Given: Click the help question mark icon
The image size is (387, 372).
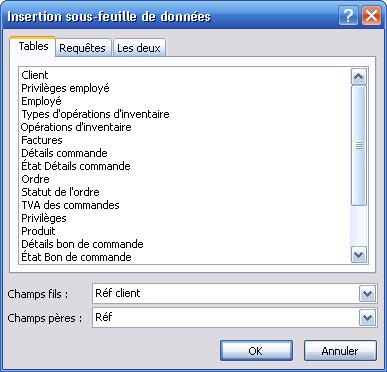Looking at the screenshot, I should coord(348,16).
